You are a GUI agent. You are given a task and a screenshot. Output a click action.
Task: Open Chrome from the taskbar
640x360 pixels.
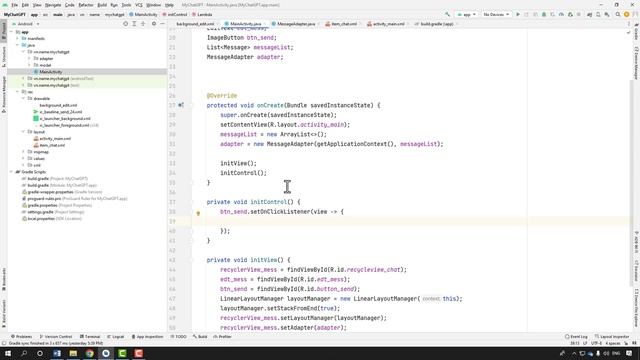tap(89, 353)
